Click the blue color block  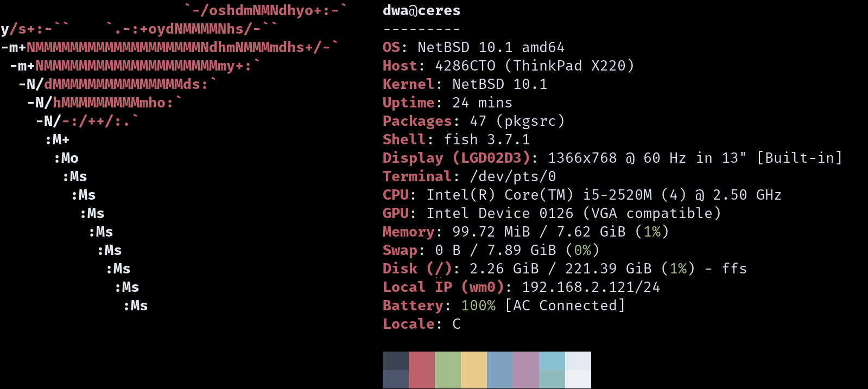500,370
